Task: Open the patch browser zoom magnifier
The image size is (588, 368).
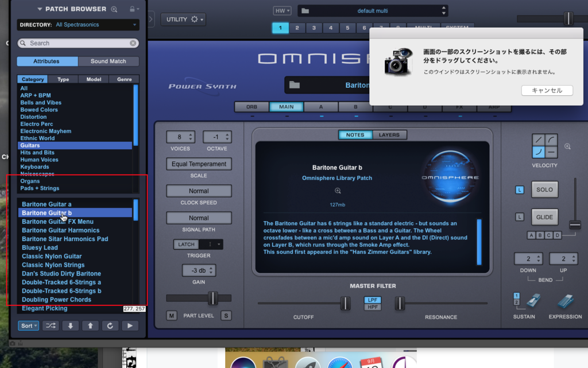Action: 114,9
